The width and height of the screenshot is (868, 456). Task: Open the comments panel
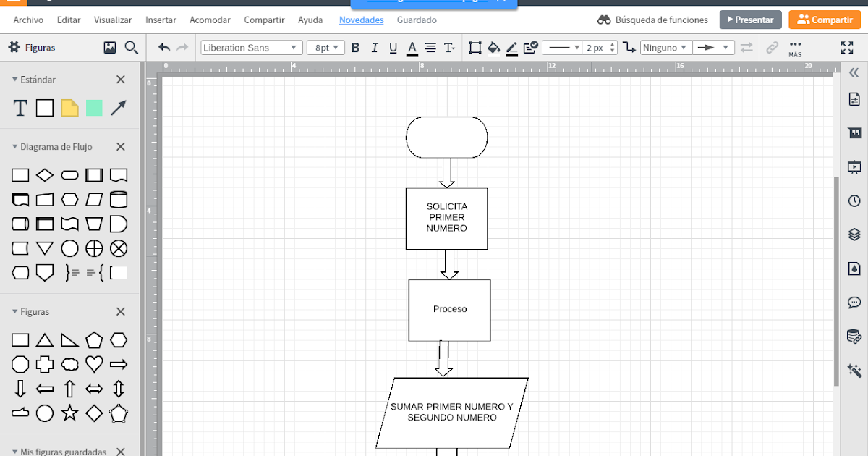854,302
